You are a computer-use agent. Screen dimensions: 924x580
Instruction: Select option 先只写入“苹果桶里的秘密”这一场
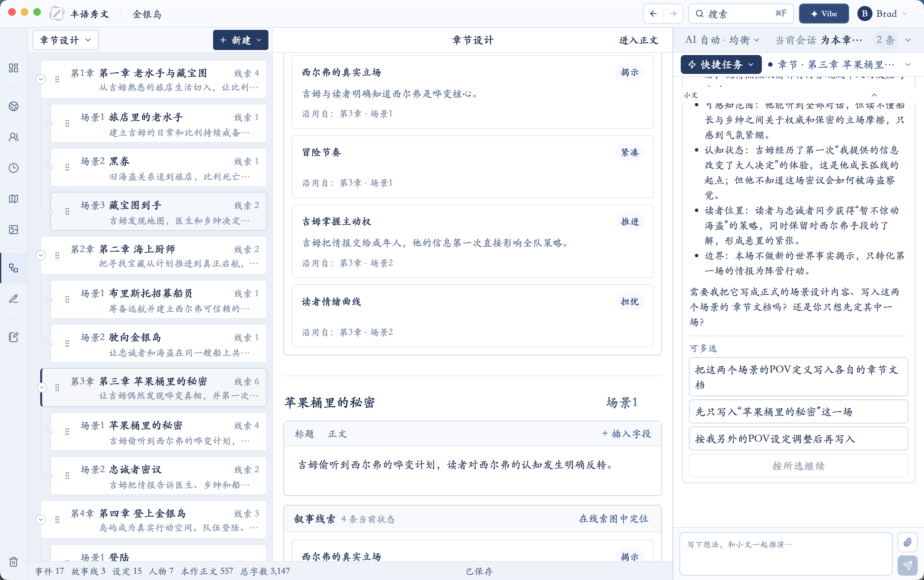[798, 412]
